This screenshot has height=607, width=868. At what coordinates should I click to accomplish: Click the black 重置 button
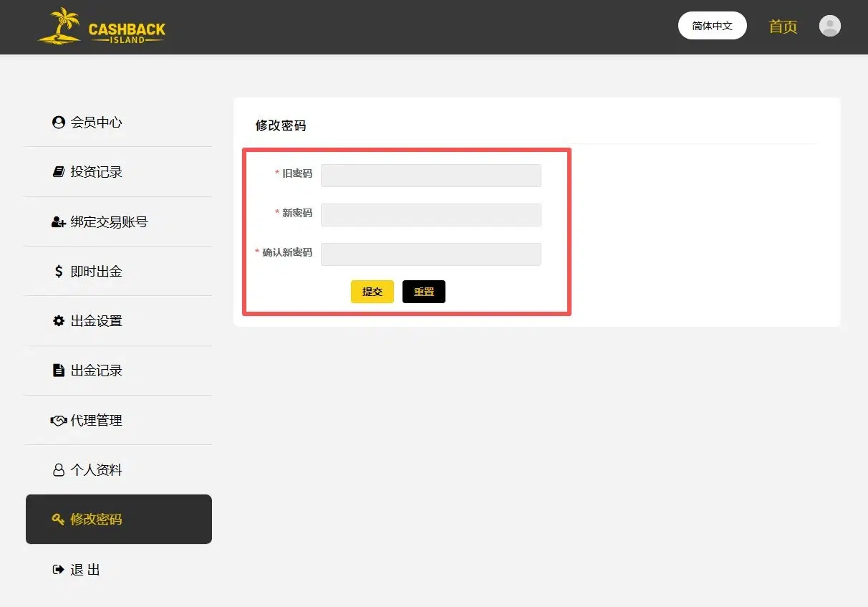coord(424,292)
